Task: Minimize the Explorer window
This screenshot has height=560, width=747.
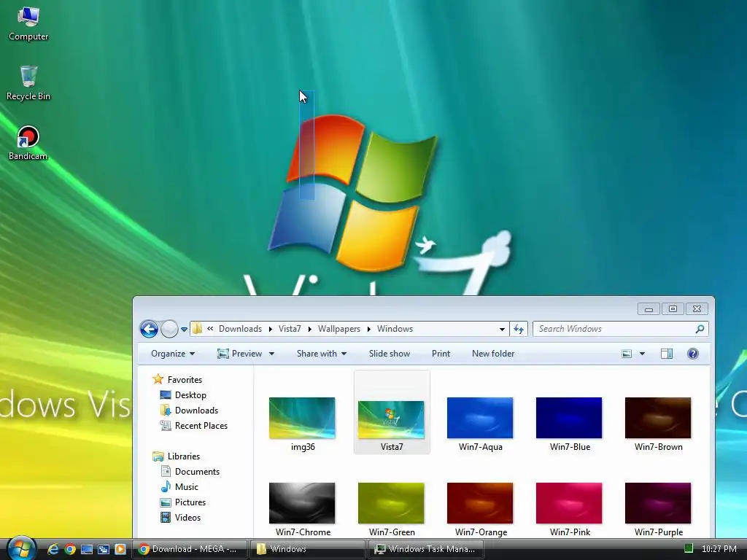Action: (x=649, y=309)
